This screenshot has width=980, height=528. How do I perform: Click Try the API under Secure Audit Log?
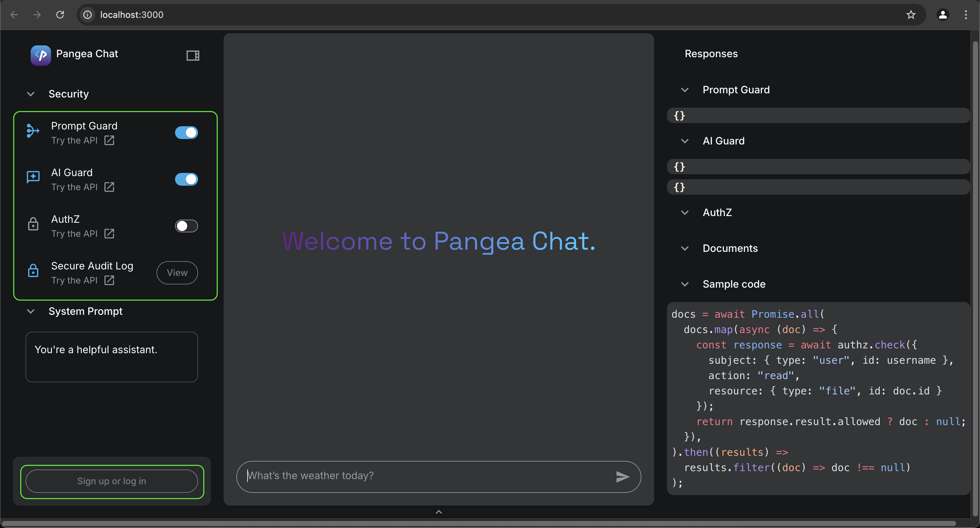point(74,280)
